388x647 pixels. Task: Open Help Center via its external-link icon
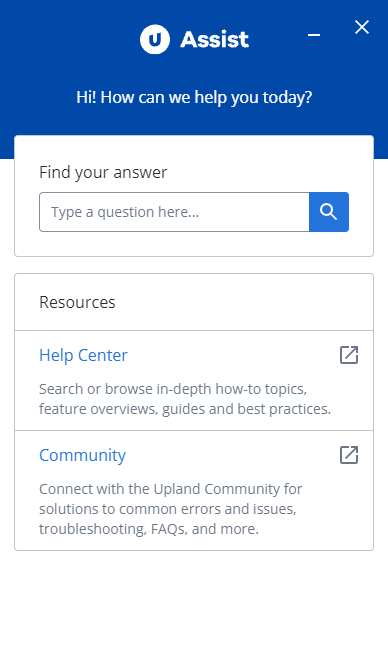[x=349, y=355]
